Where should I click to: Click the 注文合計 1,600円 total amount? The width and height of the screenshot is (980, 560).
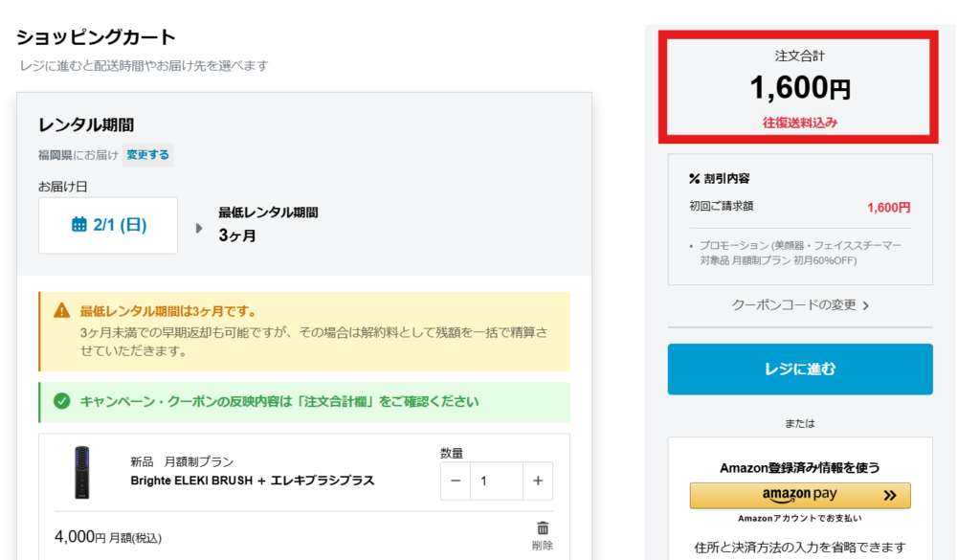tap(800, 88)
